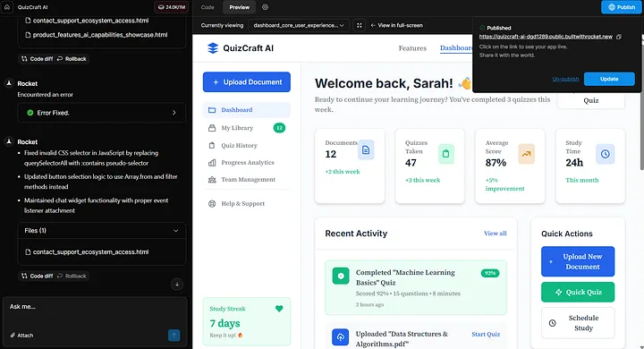Click the Rocket avatar above Encountered an error
This screenshot has height=349, width=644.
9,83
